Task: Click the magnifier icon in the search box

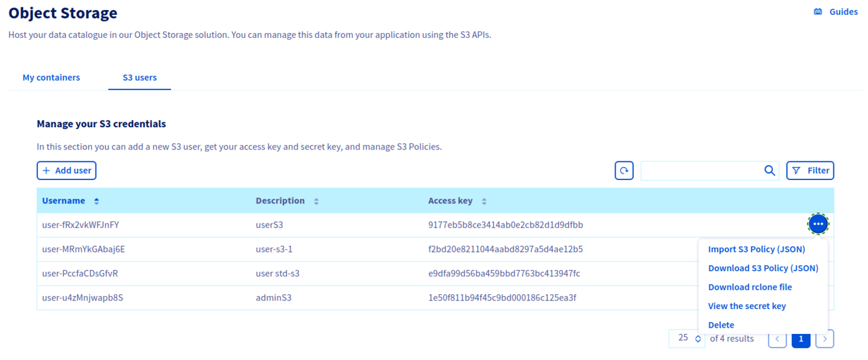Action: (769, 170)
